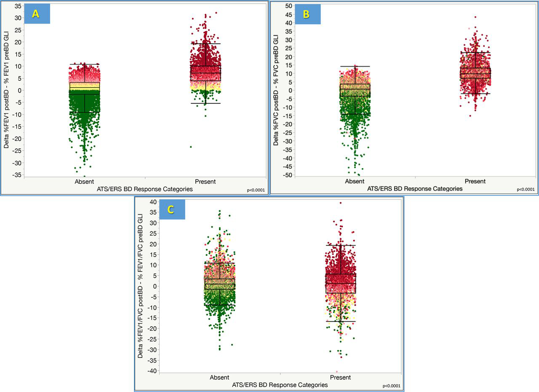Select the 'Absent' category label in panel C
The width and height of the screenshot is (539, 392).
pyautogui.click(x=219, y=377)
